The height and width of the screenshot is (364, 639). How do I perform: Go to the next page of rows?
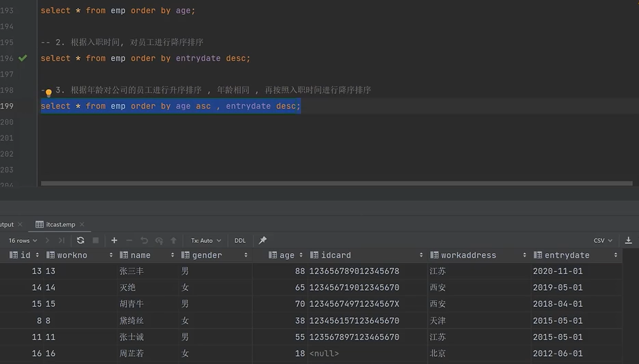pyautogui.click(x=47, y=240)
